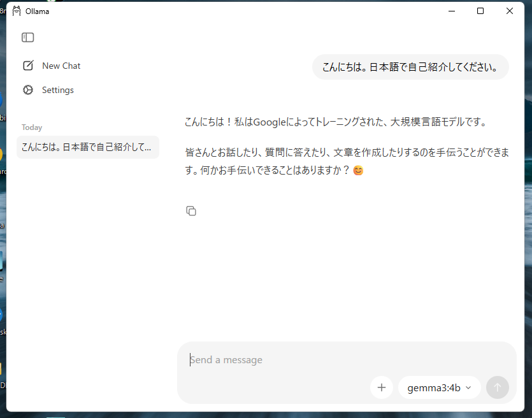Image resolution: width=532 pixels, height=418 pixels.
Task: Copy the assistant's response with copy icon
Action: tap(191, 211)
